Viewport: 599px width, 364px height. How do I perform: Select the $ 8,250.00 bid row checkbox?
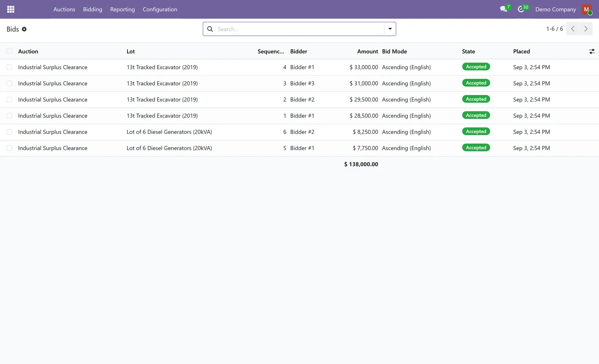tap(9, 132)
